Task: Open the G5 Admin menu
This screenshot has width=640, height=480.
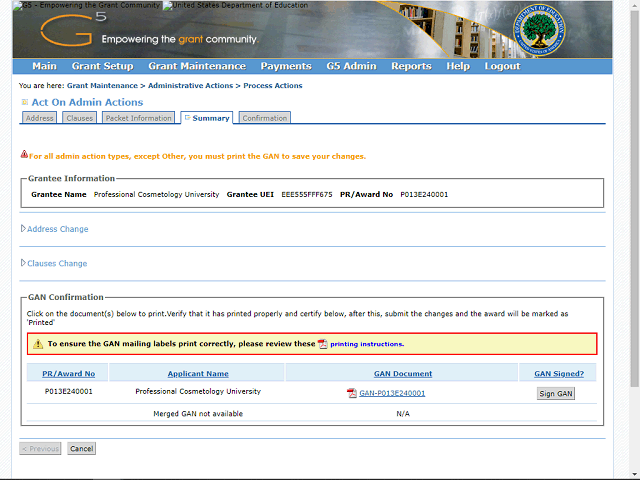Action: (350, 66)
